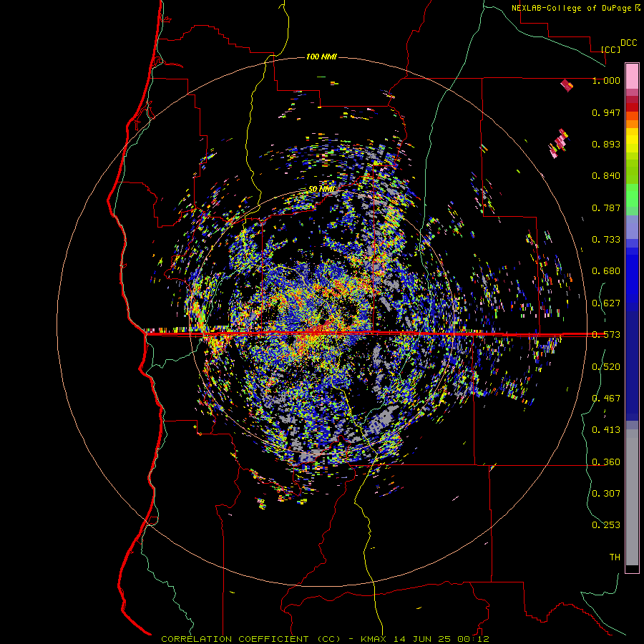Screen dimensions: 644x644
Task: Click the 0.733 scale value
Action: pyautogui.click(x=606, y=240)
